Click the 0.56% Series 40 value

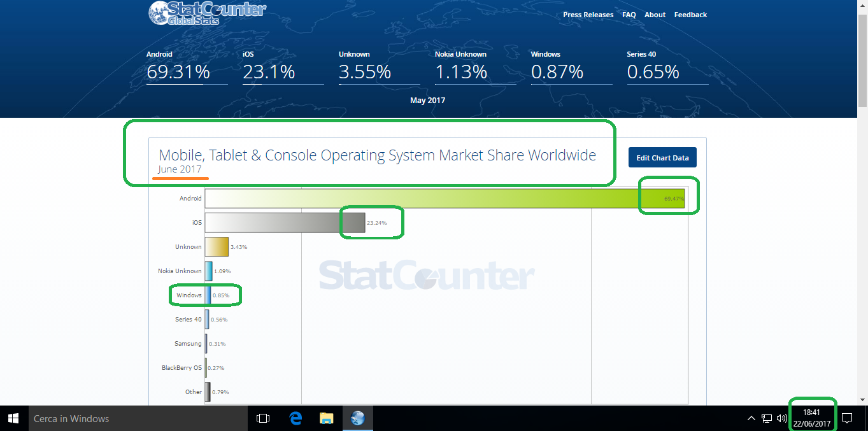point(219,320)
